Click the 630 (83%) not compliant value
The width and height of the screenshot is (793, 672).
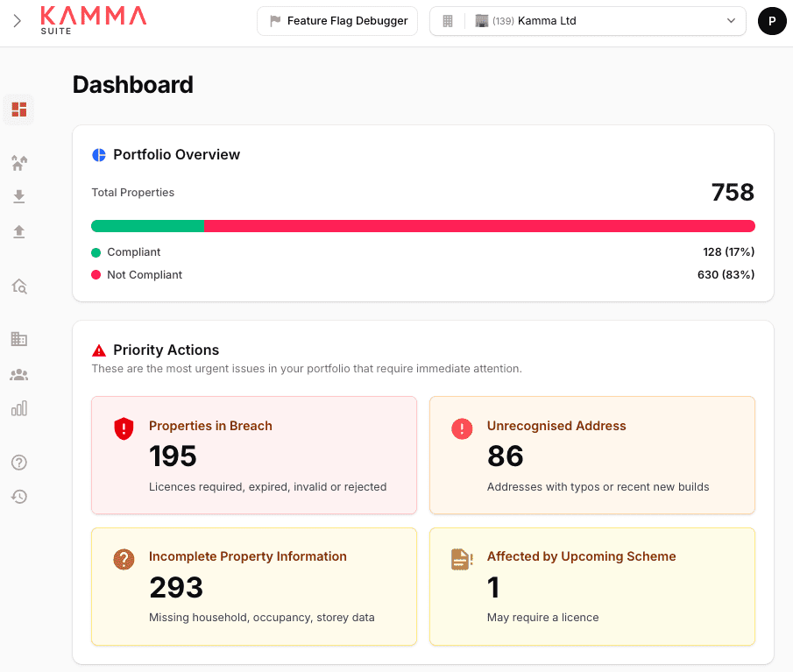726,274
